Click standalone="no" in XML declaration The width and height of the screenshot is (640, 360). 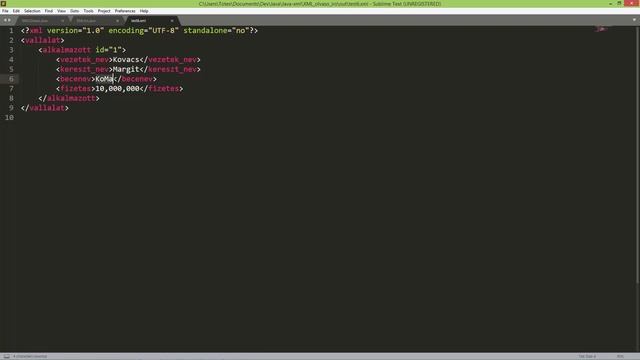click(216, 31)
